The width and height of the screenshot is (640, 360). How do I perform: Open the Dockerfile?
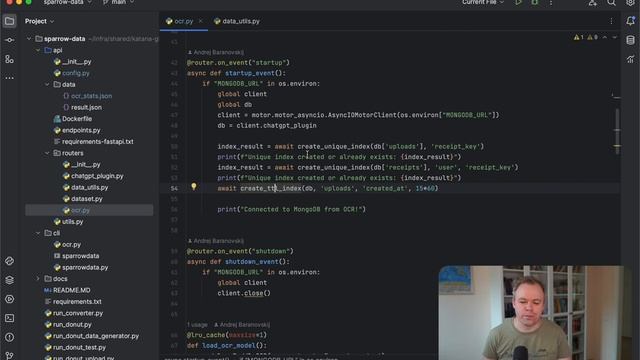[77, 119]
